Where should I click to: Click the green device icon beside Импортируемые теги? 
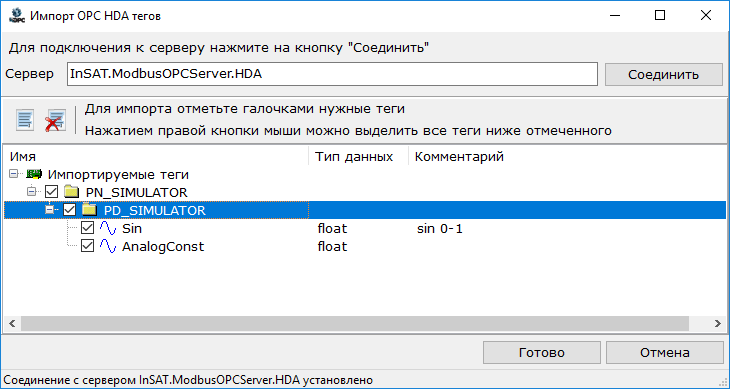pyautogui.click(x=34, y=174)
